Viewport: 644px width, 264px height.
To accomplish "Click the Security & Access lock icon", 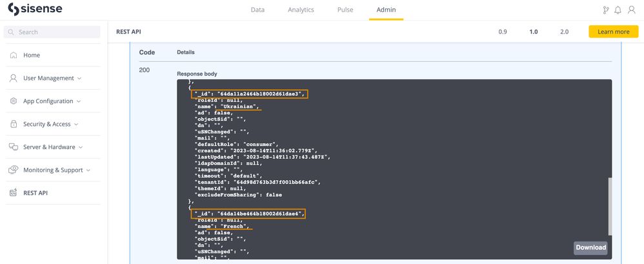I will [x=14, y=124].
